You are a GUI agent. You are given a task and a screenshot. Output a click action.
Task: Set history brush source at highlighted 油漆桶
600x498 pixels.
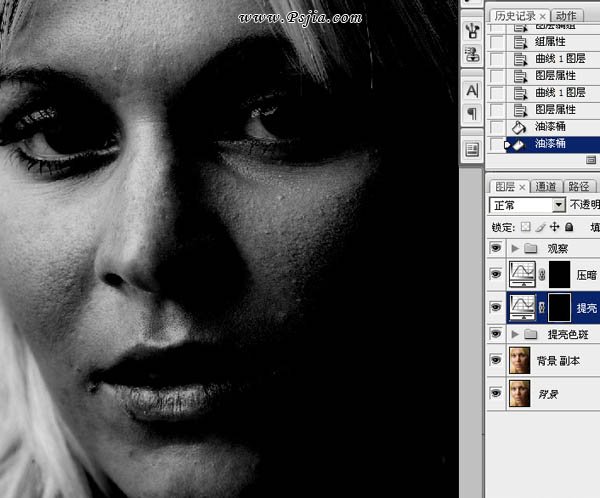pyautogui.click(x=497, y=144)
